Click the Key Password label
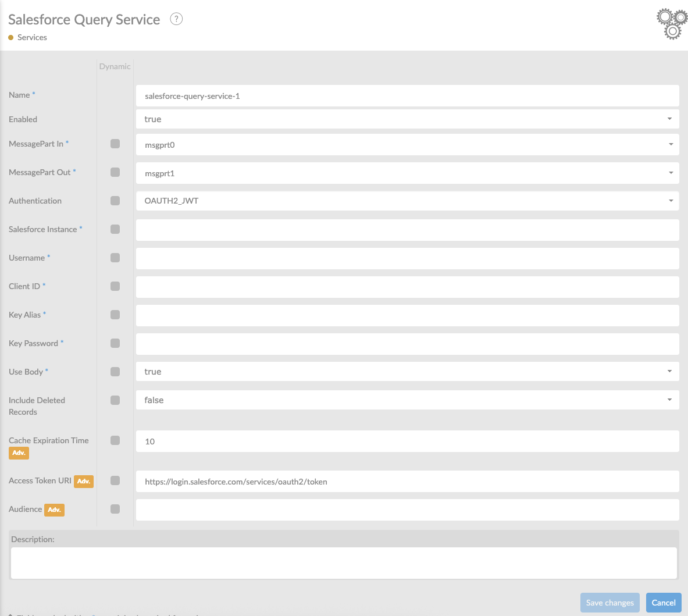 [x=33, y=344]
